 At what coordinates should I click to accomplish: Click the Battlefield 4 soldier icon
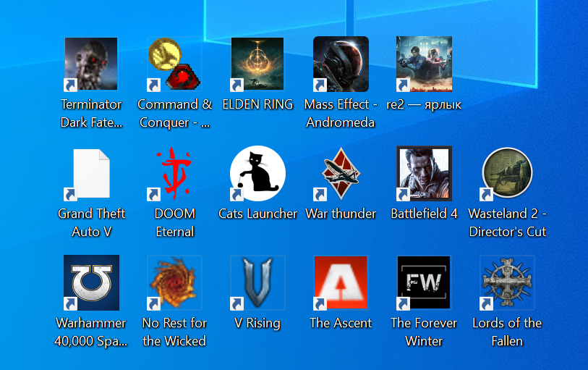[424, 173]
